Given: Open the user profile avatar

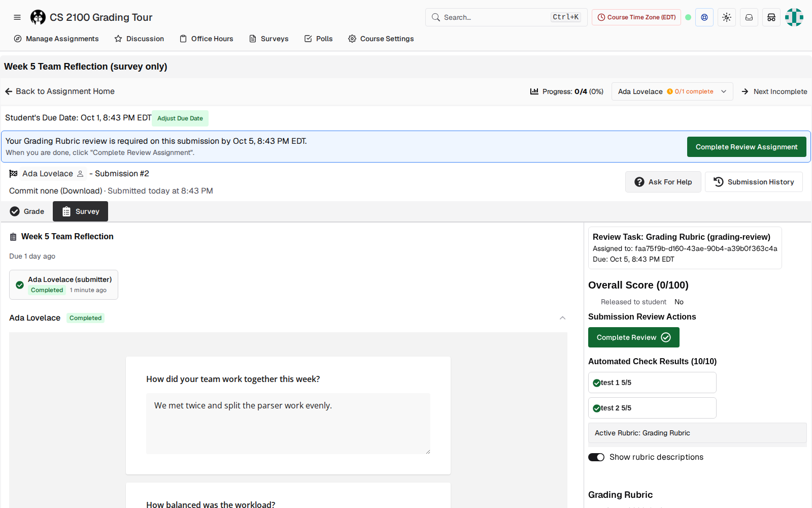Looking at the screenshot, I should 794,17.
